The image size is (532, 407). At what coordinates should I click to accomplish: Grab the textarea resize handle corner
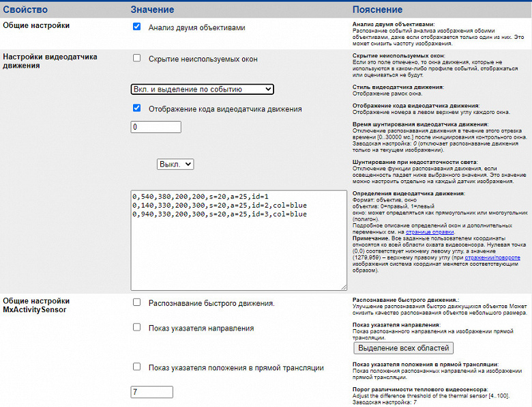pos(344,287)
